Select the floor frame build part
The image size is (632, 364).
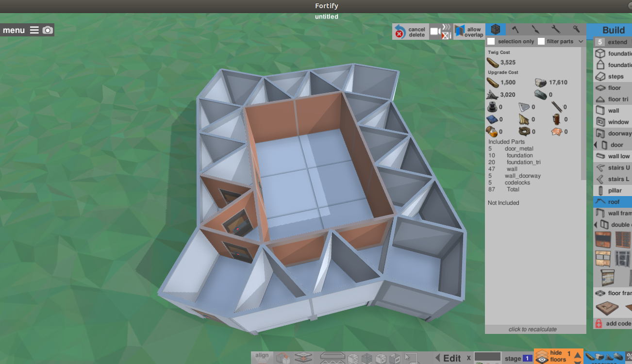(613, 293)
